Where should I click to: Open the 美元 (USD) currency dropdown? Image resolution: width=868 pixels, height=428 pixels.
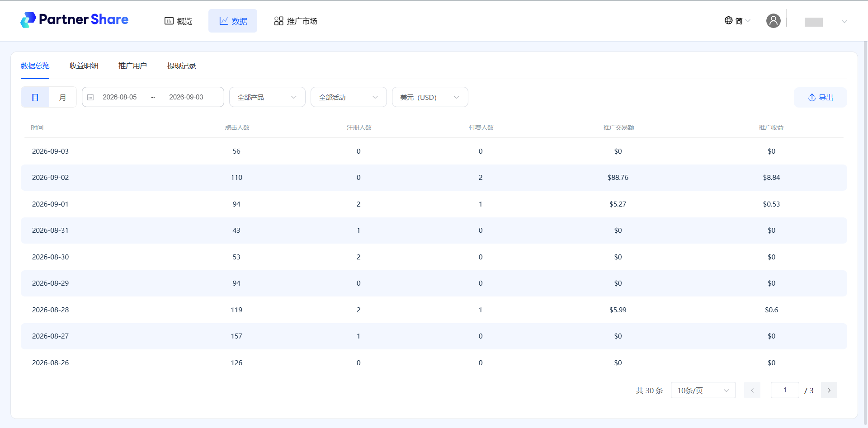pos(430,97)
